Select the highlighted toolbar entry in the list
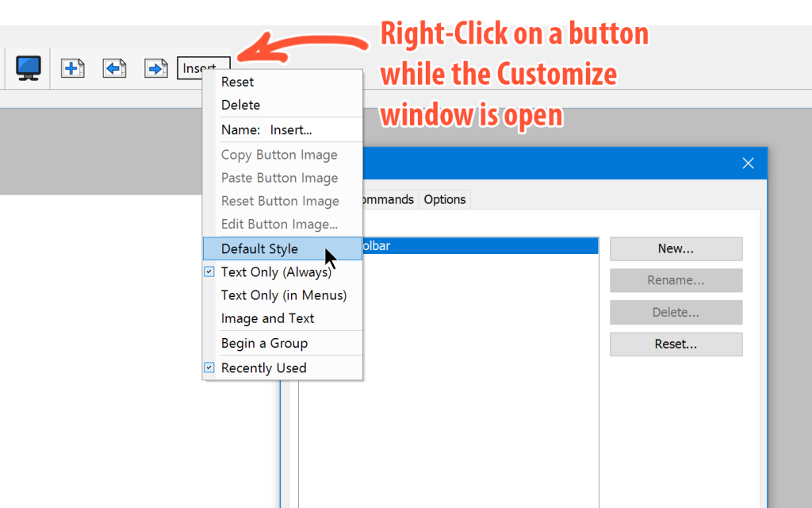 [476, 246]
